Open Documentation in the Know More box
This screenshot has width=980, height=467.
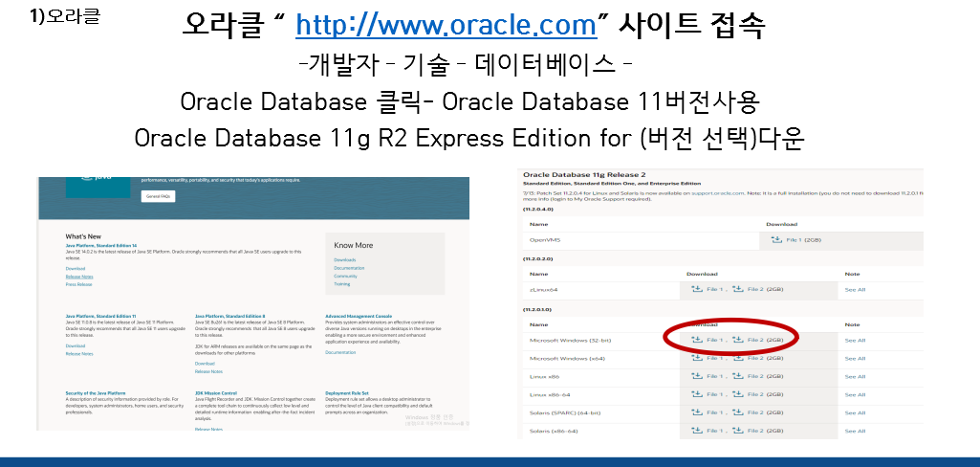tap(349, 268)
